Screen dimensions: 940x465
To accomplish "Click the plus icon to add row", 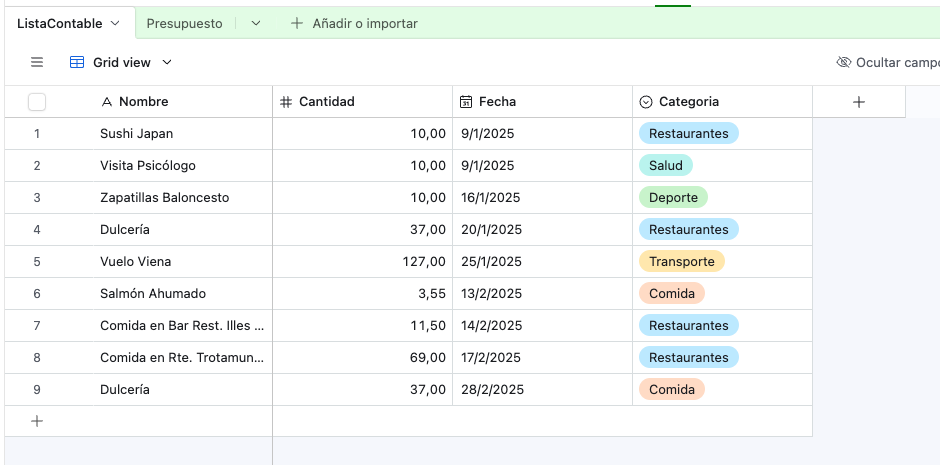I will [x=37, y=421].
